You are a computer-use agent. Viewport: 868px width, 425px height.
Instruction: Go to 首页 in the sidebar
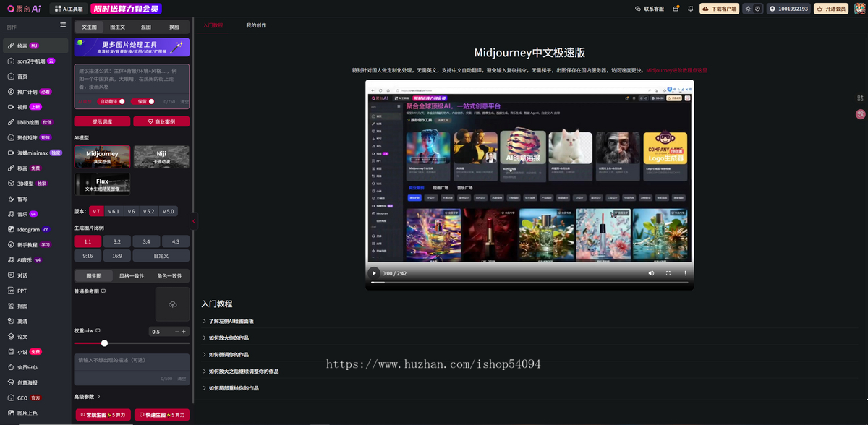click(35, 76)
